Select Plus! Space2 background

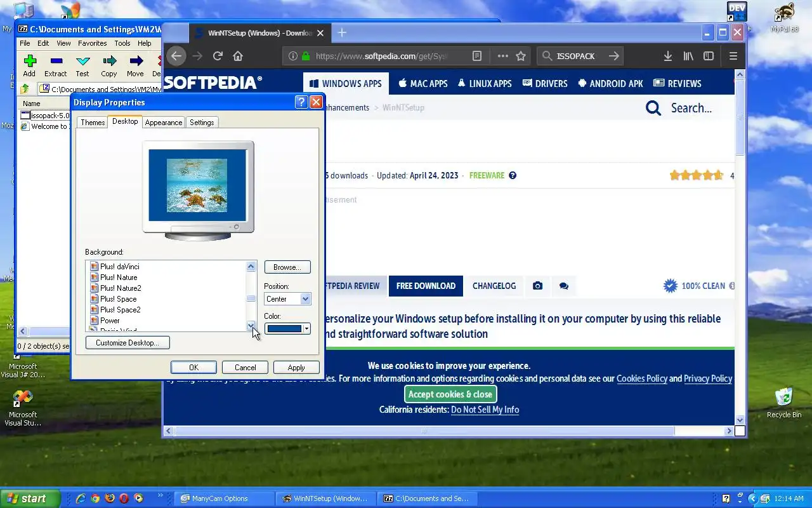(120, 310)
